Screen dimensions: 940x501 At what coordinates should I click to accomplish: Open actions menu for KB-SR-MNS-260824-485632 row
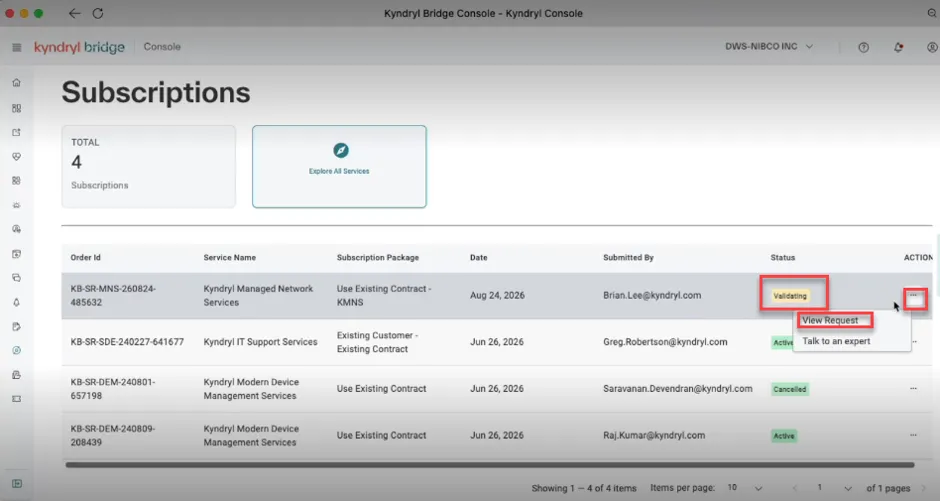914,295
